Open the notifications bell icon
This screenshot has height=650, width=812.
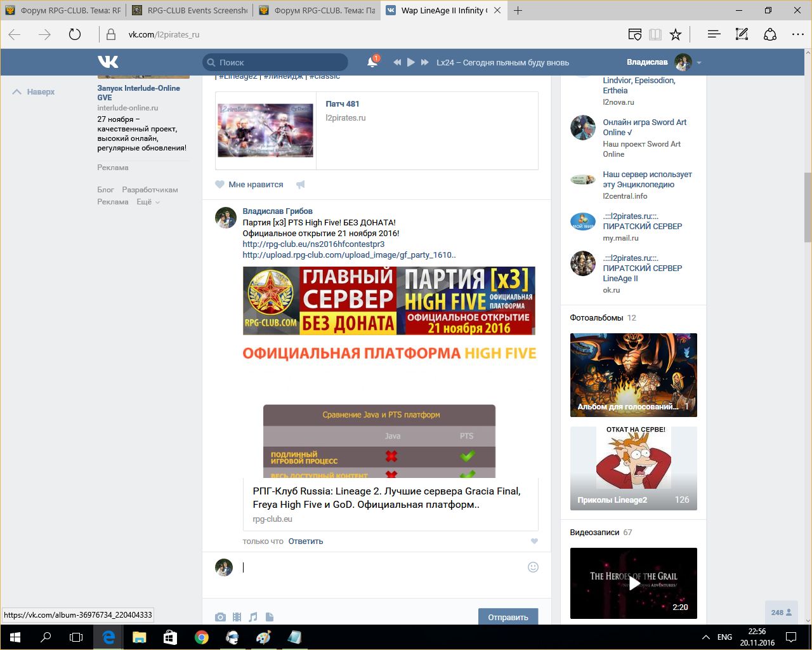click(x=372, y=62)
